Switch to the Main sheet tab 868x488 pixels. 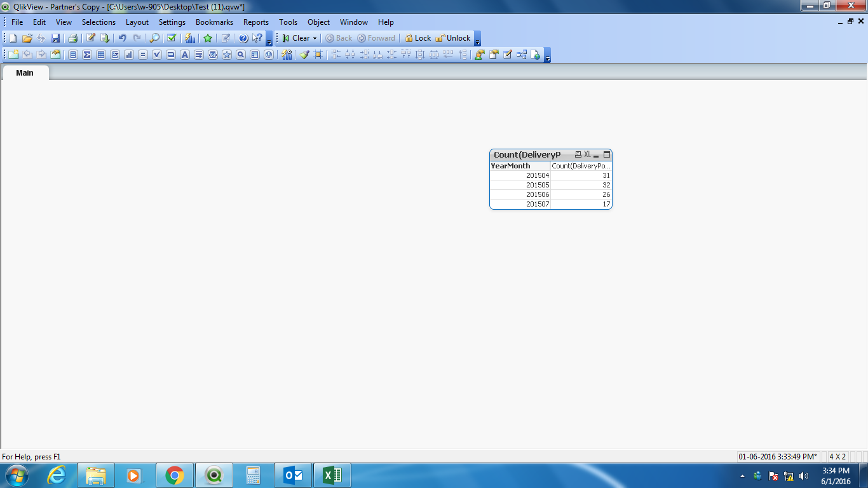pyautogui.click(x=25, y=72)
